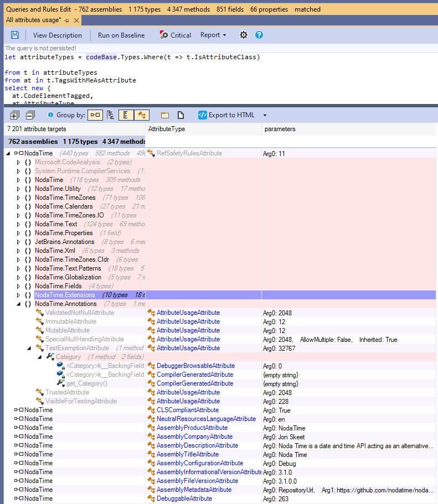Click the AttributeType column header
The image size is (438, 504).
203,129
